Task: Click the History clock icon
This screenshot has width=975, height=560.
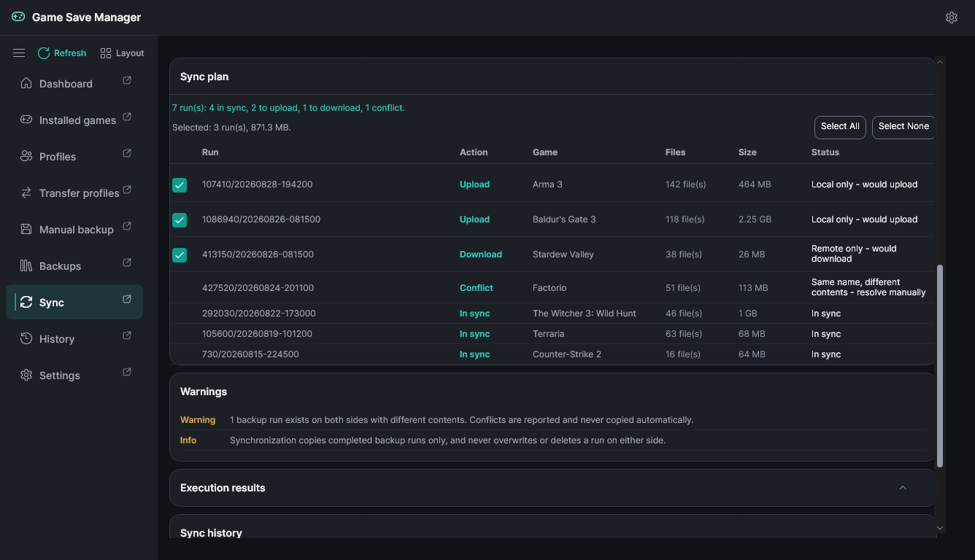Action: 26,338
